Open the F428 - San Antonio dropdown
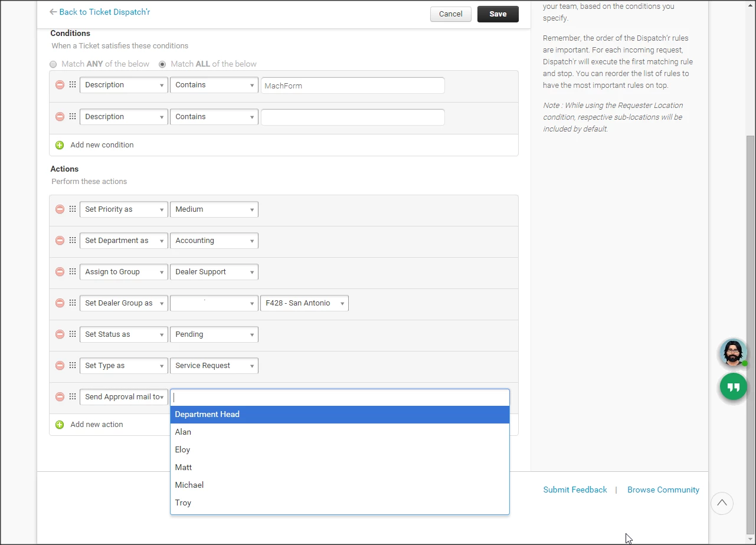Image resolution: width=756 pixels, height=545 pixels. click(x=305, y=303)
